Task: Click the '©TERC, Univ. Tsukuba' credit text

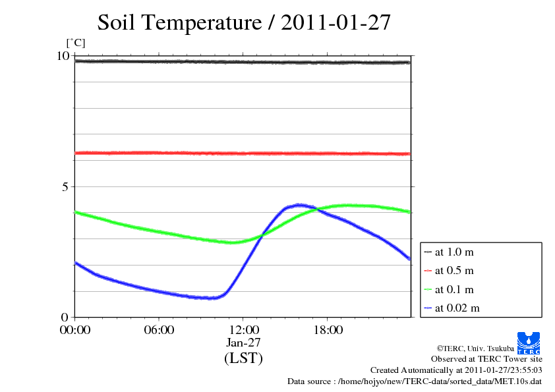Action: (x=475, y=349)
